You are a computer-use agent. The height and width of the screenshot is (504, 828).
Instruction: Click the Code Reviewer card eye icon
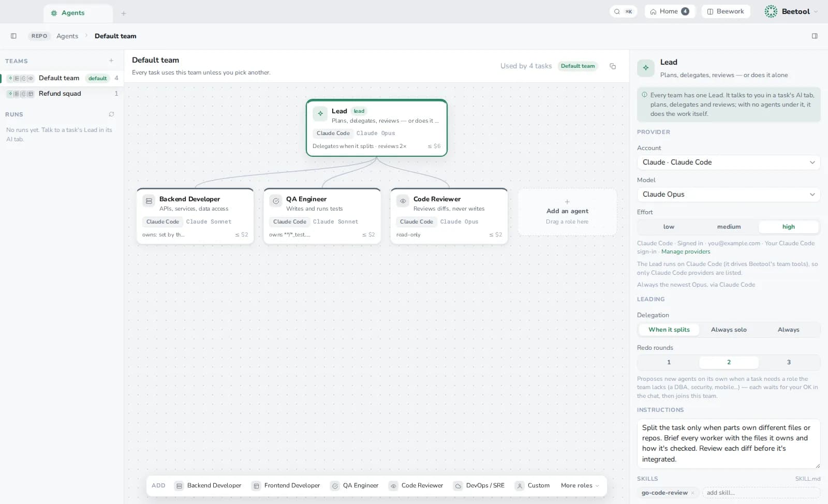pos(403,201)
